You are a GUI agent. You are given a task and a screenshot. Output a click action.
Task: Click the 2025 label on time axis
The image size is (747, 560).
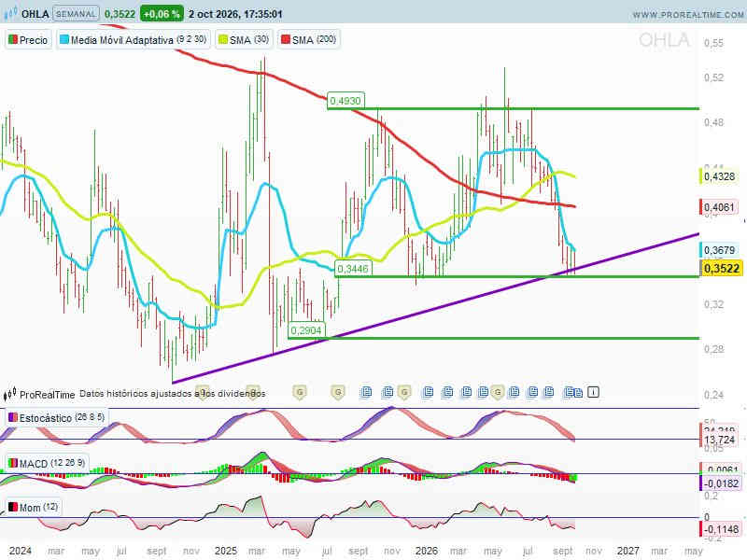point(226,551)
